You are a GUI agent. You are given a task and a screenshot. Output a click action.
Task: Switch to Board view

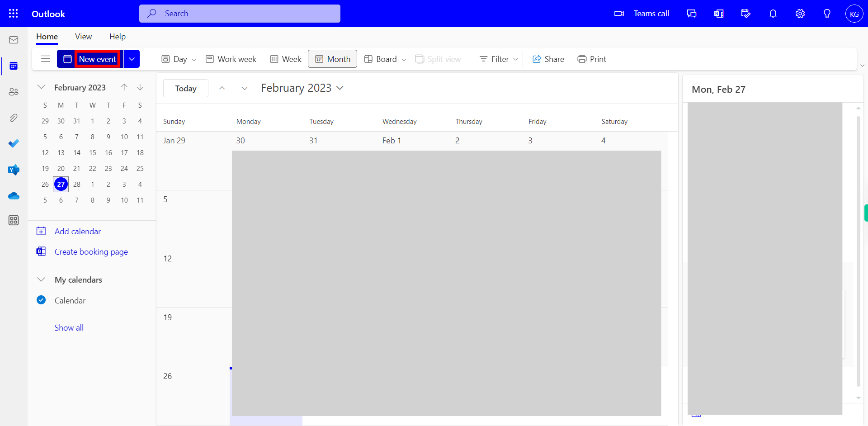tap(381, 59)
